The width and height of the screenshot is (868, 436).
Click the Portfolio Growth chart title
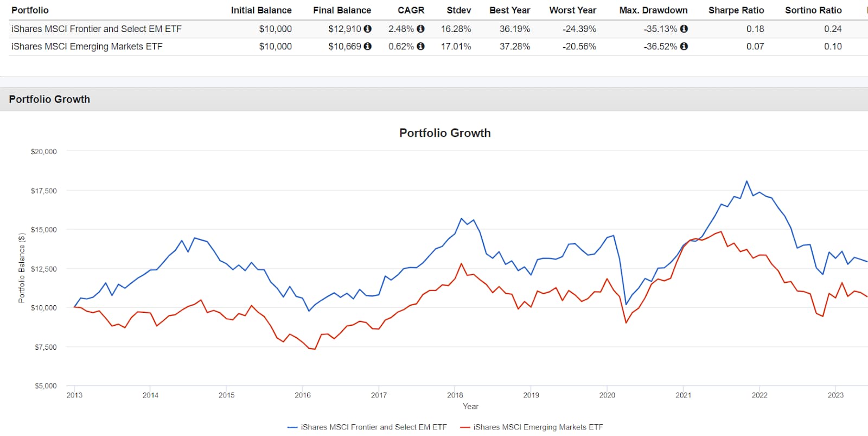[445, 133]
